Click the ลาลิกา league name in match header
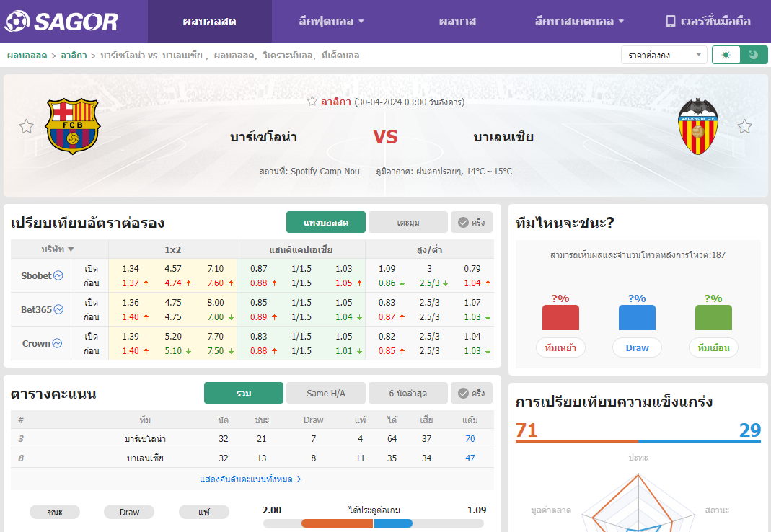Image resolution: width=771 pixels, height=532 pixels. pyautogui.click(x=336, y=102)
